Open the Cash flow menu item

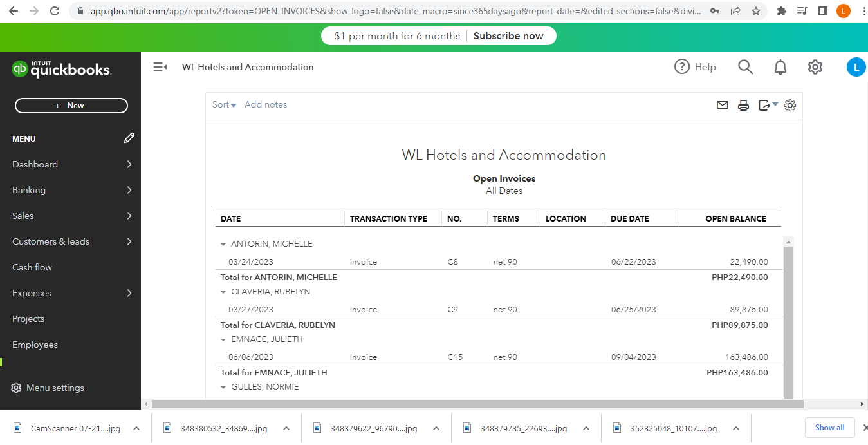tap(32, 267)
